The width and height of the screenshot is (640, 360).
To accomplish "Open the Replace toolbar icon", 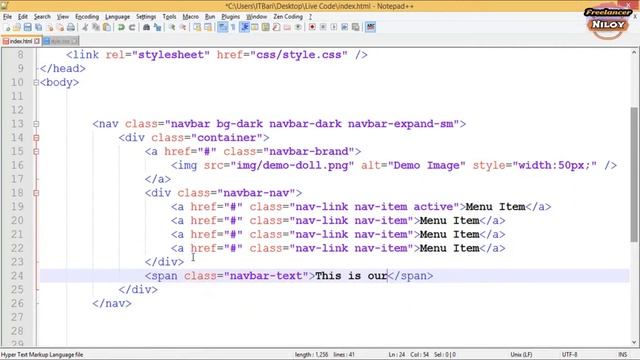I will (158, 27).
